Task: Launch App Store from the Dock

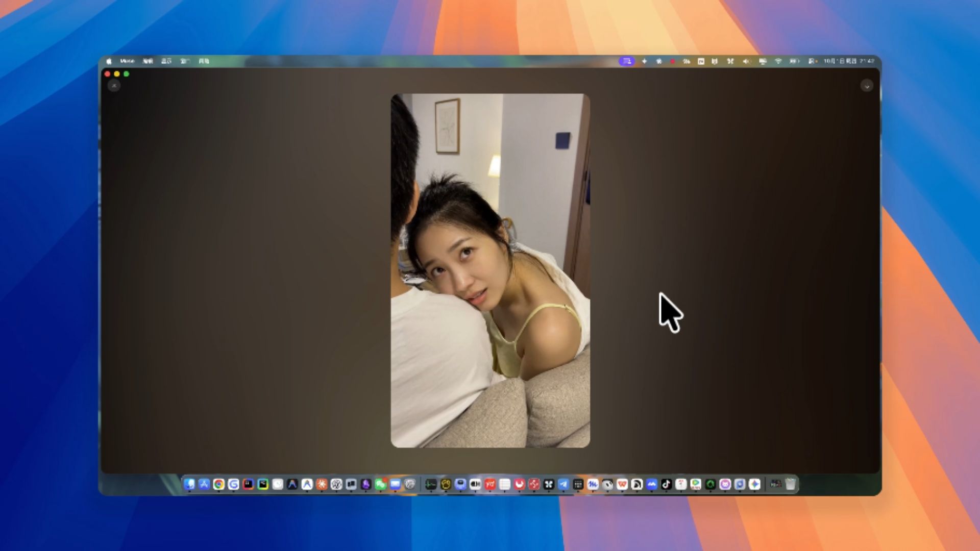Action: pyautogui.click(x=204, y=484)
